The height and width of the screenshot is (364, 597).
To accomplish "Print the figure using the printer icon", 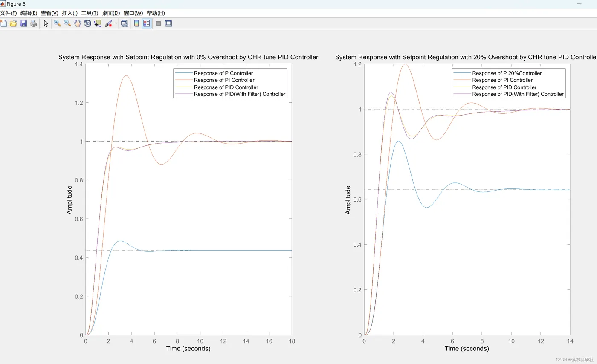I will [33, 23].
